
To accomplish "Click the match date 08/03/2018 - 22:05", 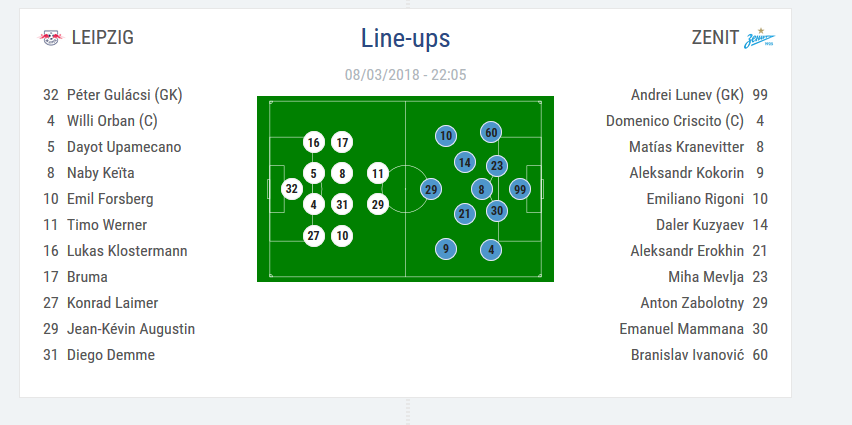I will (406, 74).
